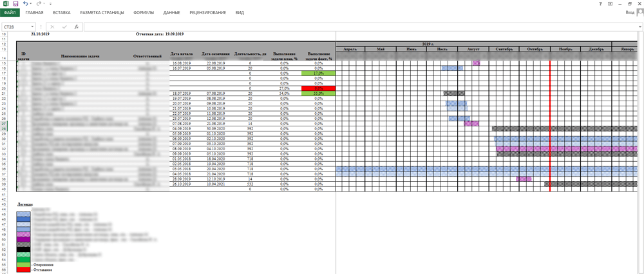This screenshot has width=644, height=274.
Task: Click the formula bar confirm checkmark icon
Action: coord(64,26)
